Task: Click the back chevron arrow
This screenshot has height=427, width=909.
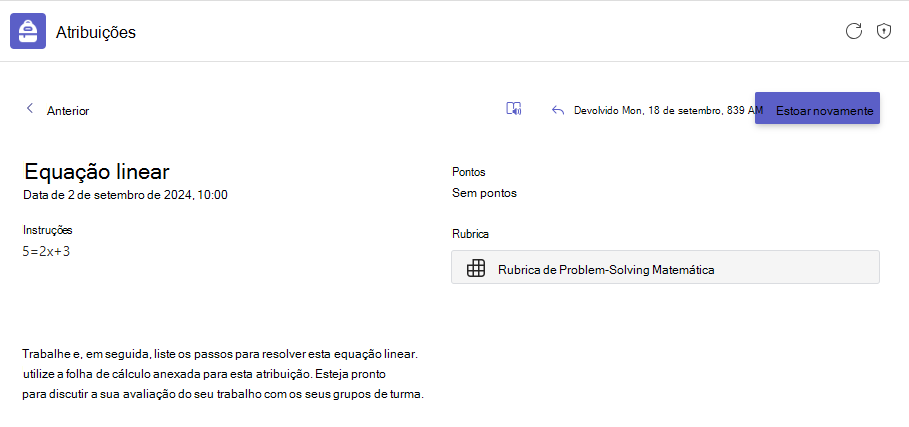Action: tap(30, 108)
